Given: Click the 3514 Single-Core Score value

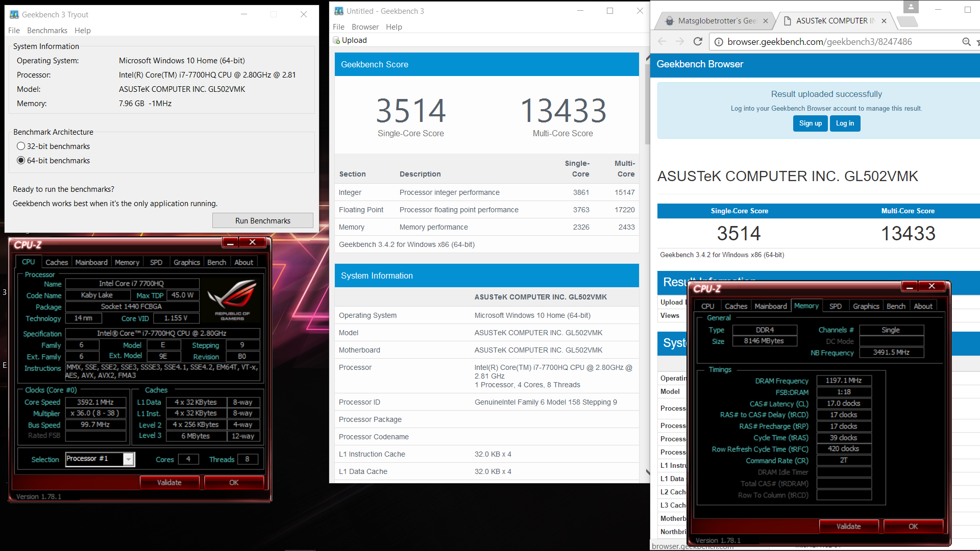Looking at the screenshot, I should point(411,111).
